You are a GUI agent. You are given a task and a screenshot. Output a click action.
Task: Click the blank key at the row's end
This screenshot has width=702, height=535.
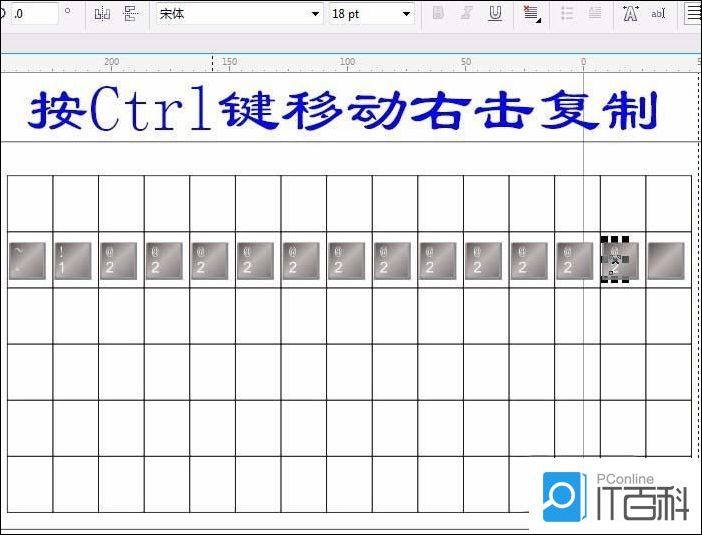[667, 261]
